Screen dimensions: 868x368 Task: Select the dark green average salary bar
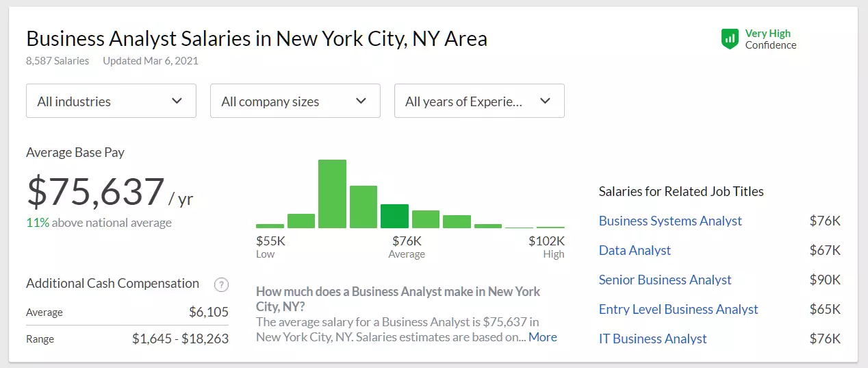394,216
